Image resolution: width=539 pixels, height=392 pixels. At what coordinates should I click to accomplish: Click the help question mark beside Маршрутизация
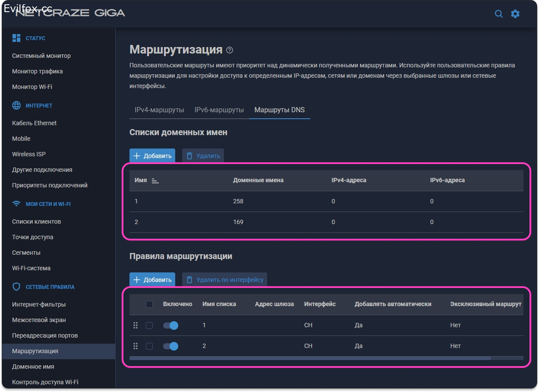pyautogui.click(x=230, y=50)
